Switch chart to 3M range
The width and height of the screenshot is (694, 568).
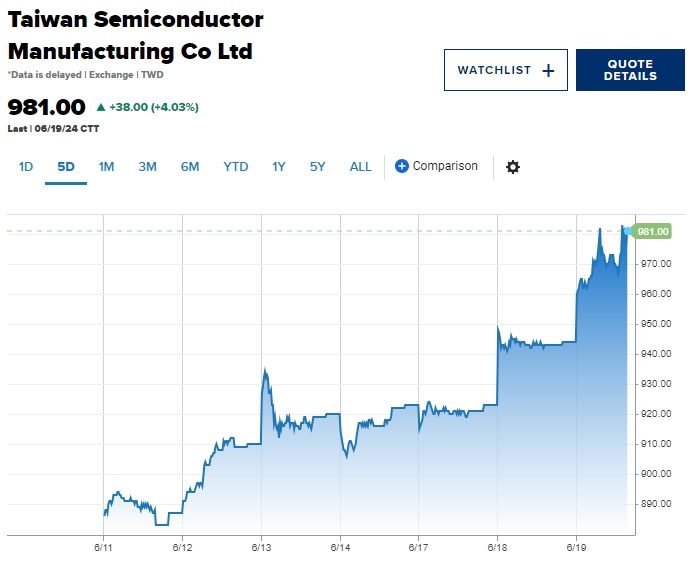click(147, 167)
